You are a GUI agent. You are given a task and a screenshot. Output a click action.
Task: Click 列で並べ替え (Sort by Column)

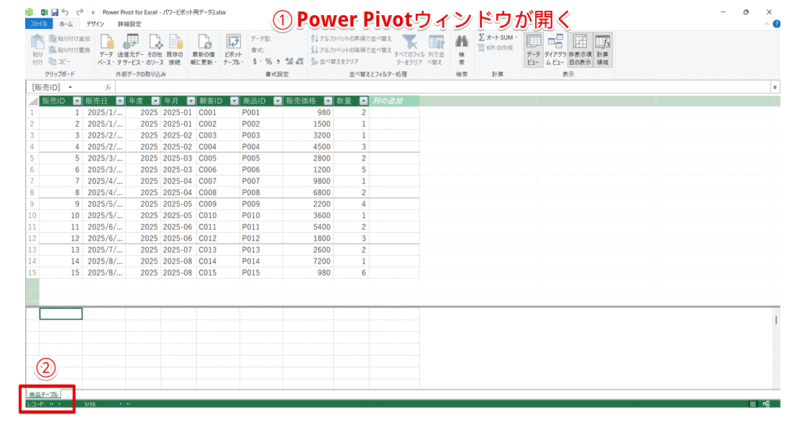436,50
